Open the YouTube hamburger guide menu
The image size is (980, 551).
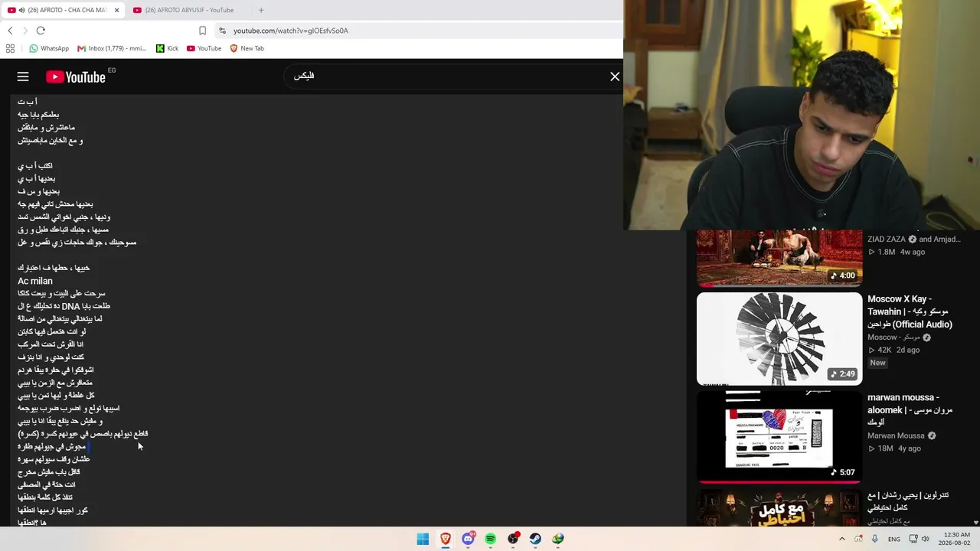pos(23,77)
